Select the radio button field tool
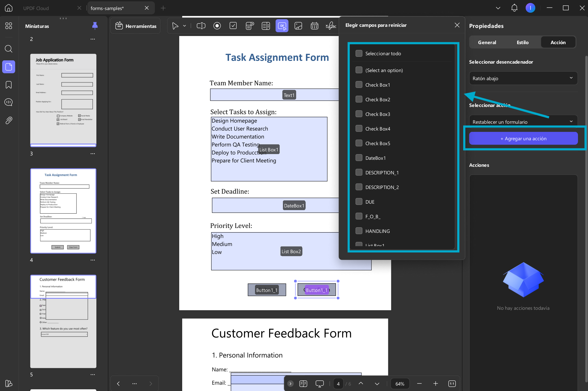 click(217, 26)
